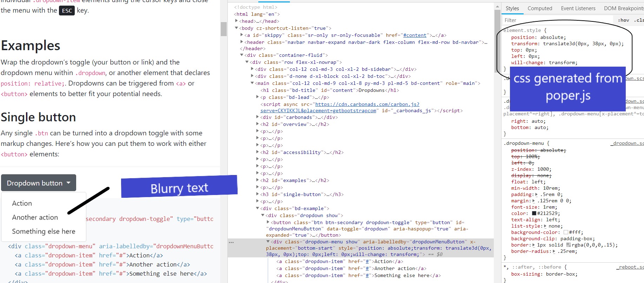Expand the bd-lead paragraph node
644x283 pixels.
click(258, 97)
